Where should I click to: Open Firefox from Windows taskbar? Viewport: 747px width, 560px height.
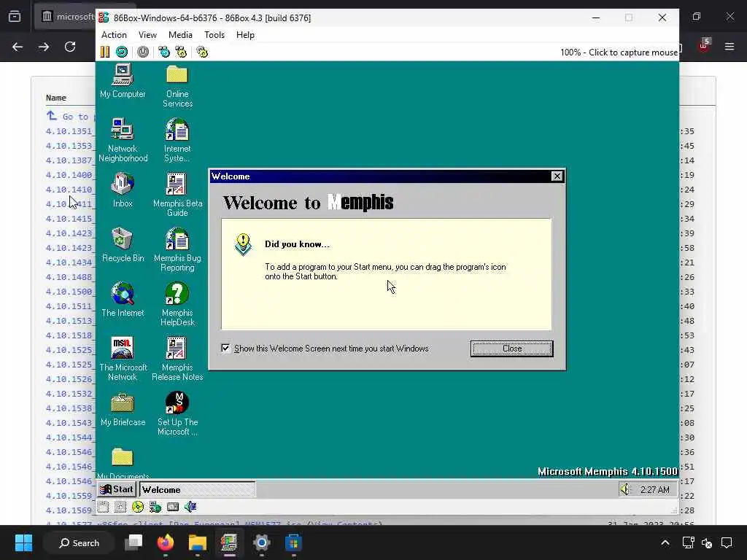[166, 542]
